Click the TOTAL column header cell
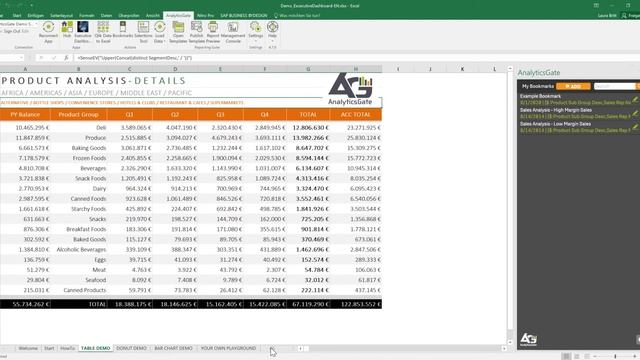Screen dimensions: 640x360 coord(308,115)
